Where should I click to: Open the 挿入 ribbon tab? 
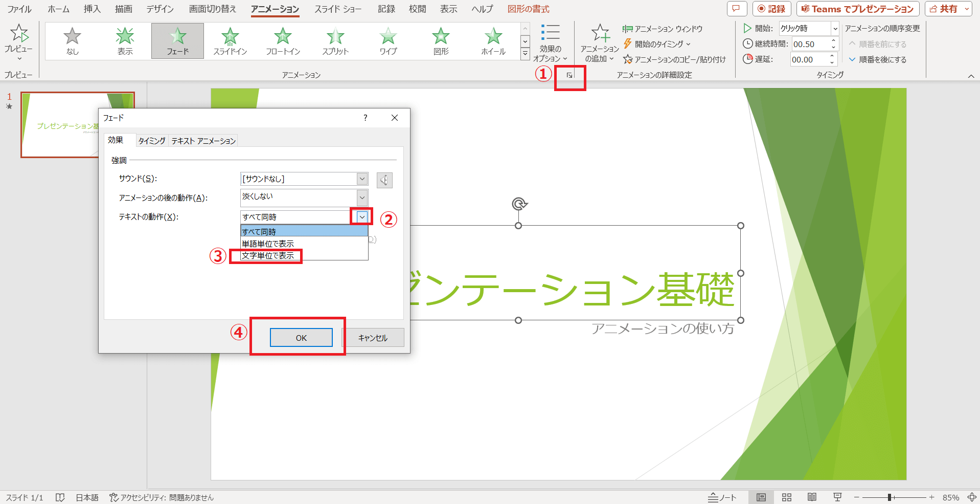pos(92,9)
